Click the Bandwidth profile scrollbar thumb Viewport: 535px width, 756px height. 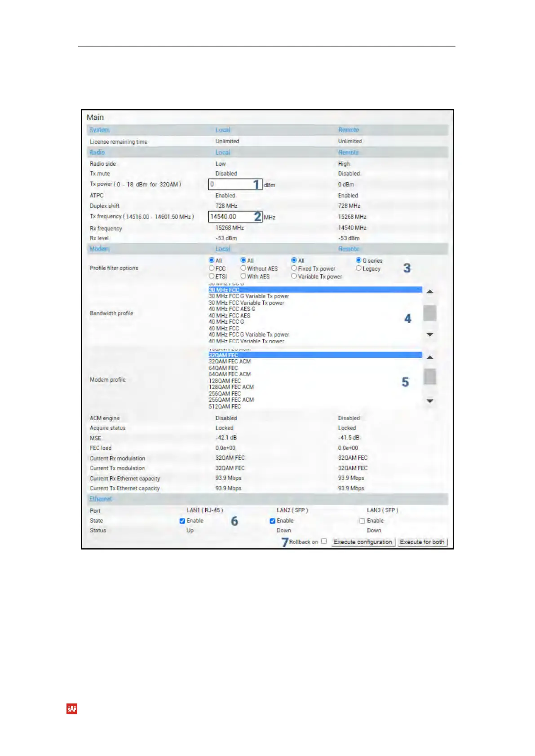430,313
